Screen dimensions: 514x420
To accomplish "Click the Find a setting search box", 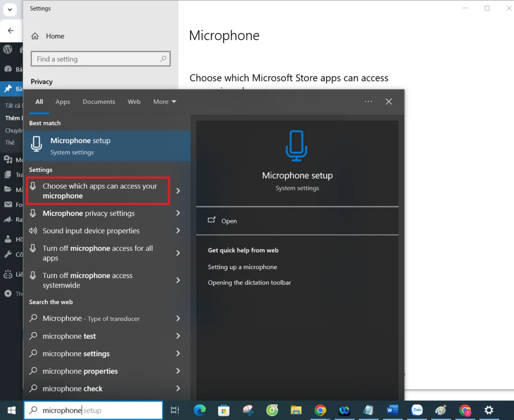I will coord(100,59).
